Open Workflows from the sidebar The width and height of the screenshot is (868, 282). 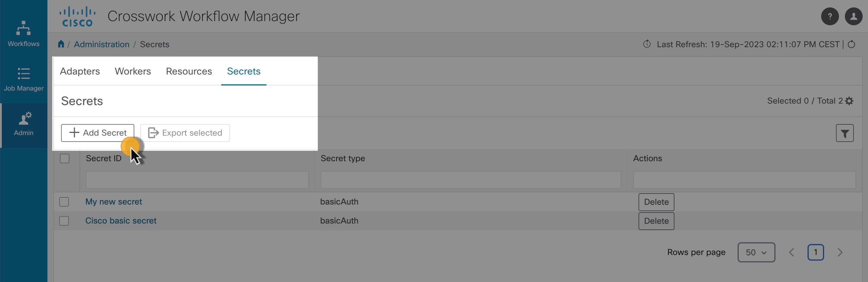pyautogui.click(x=24, y=34)
